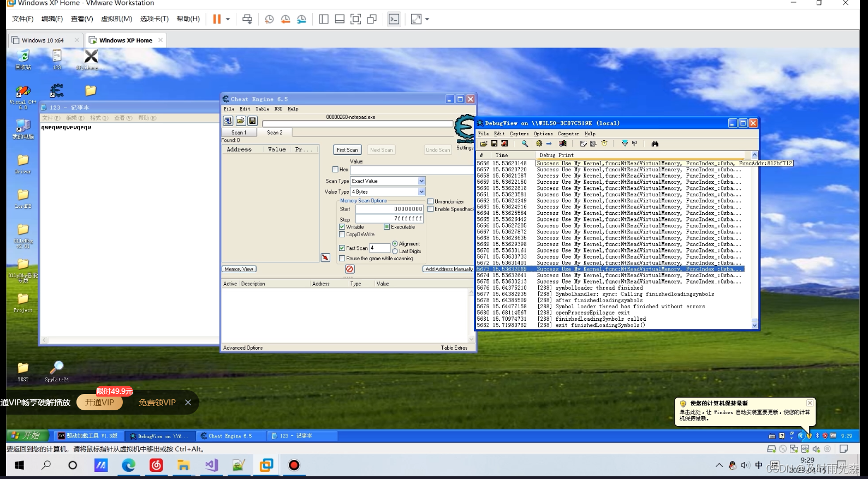This screenshot has height=479, width=868.
Task: Select the Alignment radio button
Action: [395, 244]
